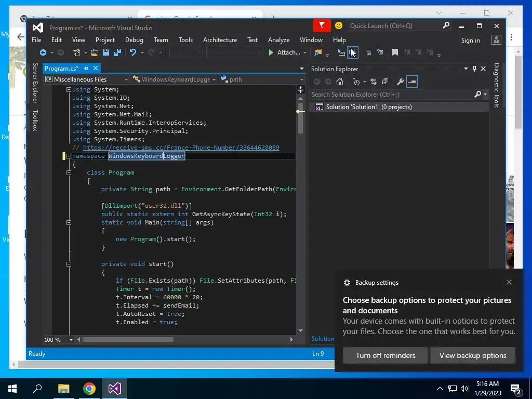Click the comment out selected lines icon

[368, 52]
